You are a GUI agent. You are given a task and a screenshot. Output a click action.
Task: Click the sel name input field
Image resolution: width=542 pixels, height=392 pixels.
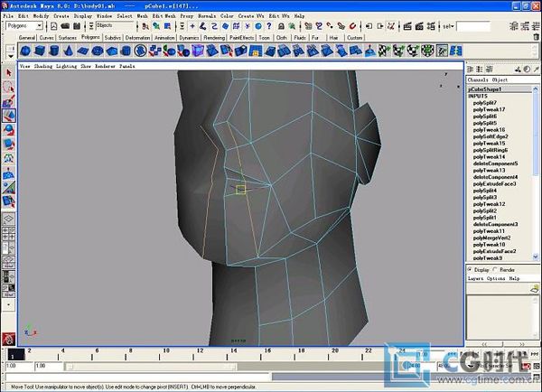click(473, 26)
